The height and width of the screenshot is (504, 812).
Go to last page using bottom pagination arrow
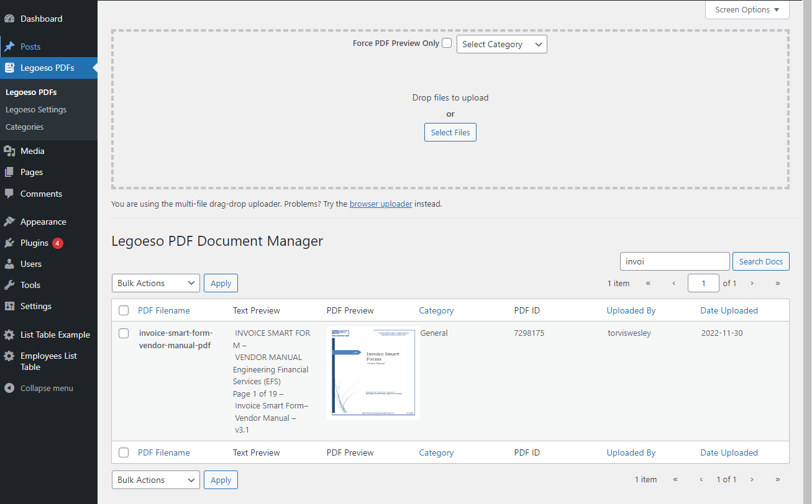click(777, 479)
